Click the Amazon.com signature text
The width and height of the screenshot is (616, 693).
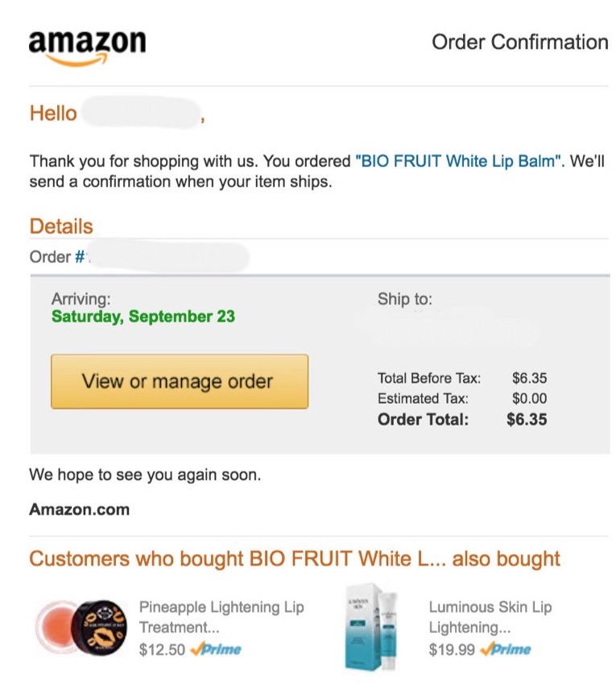point(79,509)
